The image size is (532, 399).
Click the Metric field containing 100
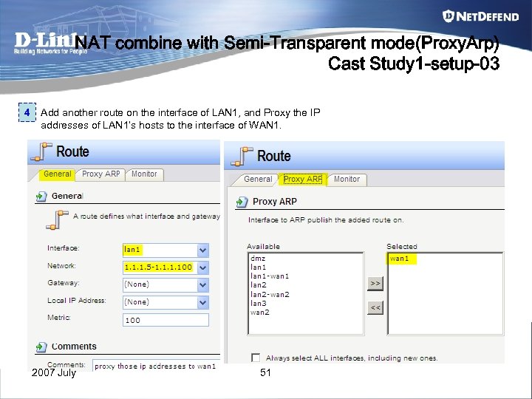[166, 320]
